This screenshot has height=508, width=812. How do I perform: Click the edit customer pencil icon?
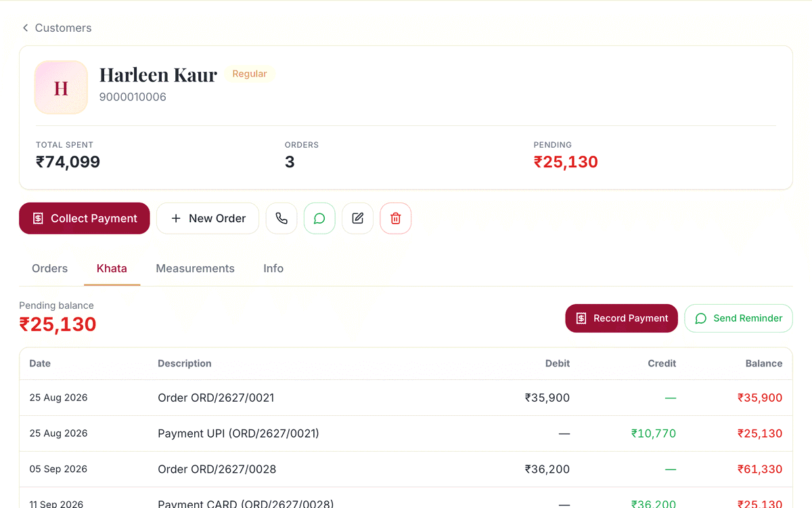[357, 219]
